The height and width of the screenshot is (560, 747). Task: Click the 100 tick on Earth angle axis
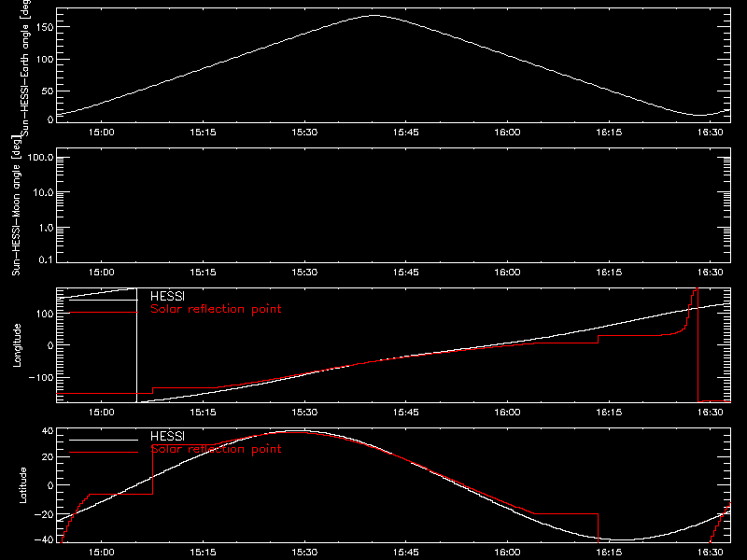(45, 59)
